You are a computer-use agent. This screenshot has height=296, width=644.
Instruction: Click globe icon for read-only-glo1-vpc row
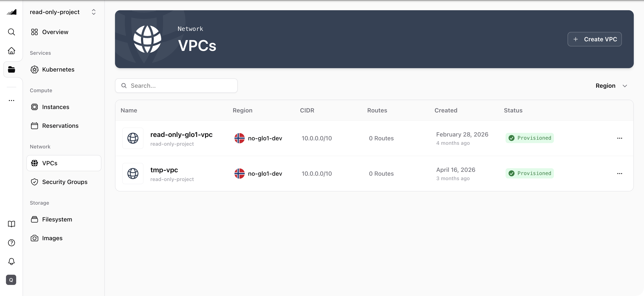(133, 138)
